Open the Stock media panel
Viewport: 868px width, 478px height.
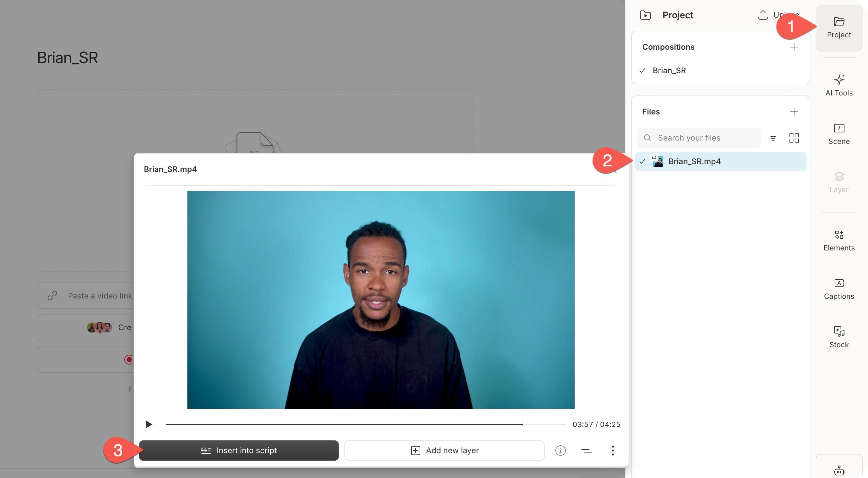[x=839, y=337]
